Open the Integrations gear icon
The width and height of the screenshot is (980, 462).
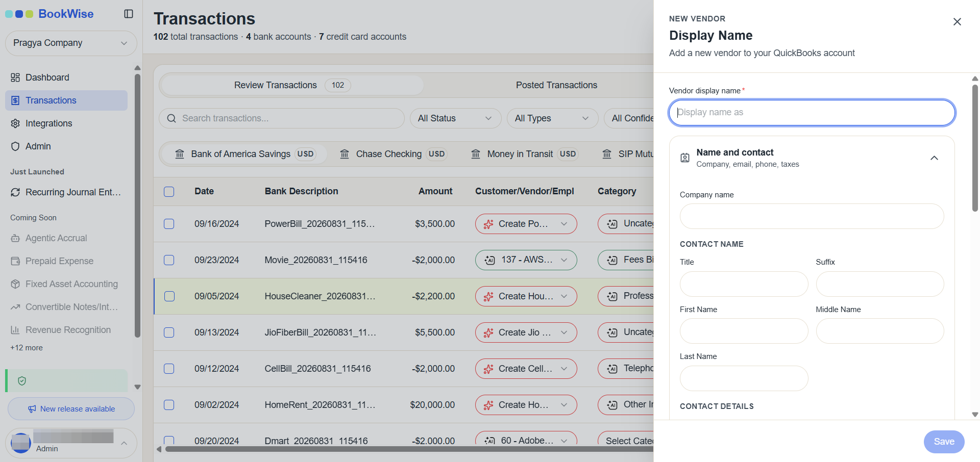coord(15,123)
